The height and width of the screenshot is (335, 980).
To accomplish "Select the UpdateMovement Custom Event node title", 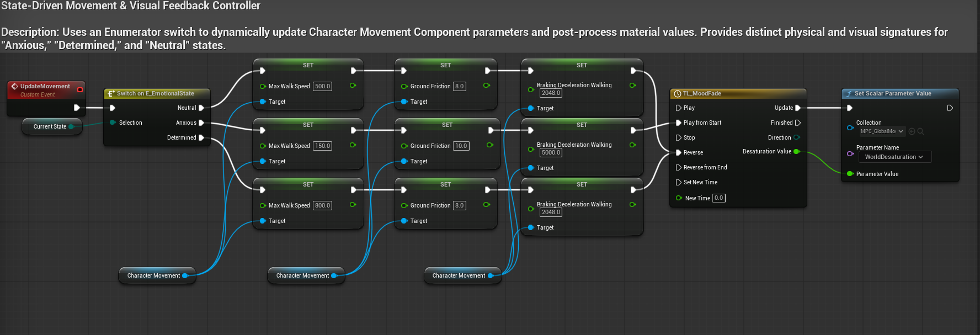I will click(45, 86).
